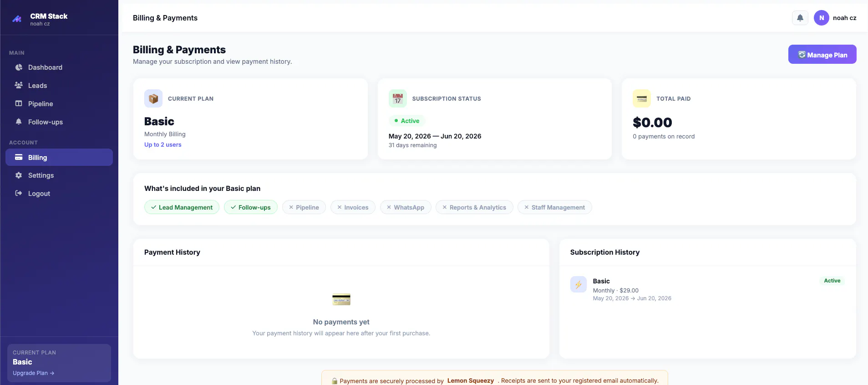
Task: Click the Follow-ups feature chip
Action: [x=251, y=207]
